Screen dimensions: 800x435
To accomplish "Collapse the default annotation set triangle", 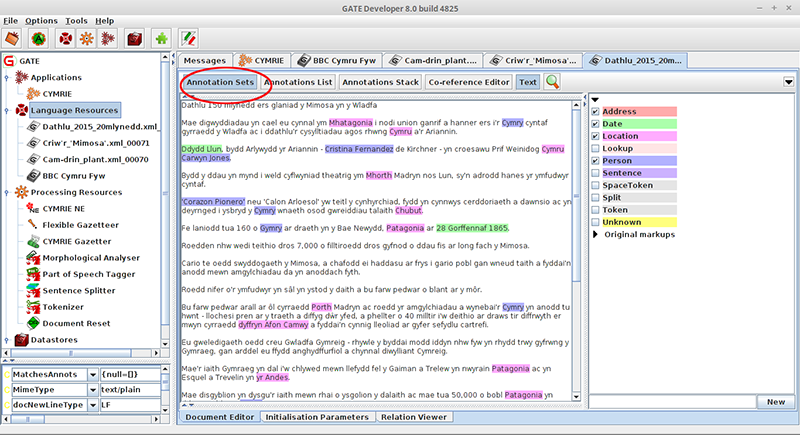I will [x=595, y=100].
